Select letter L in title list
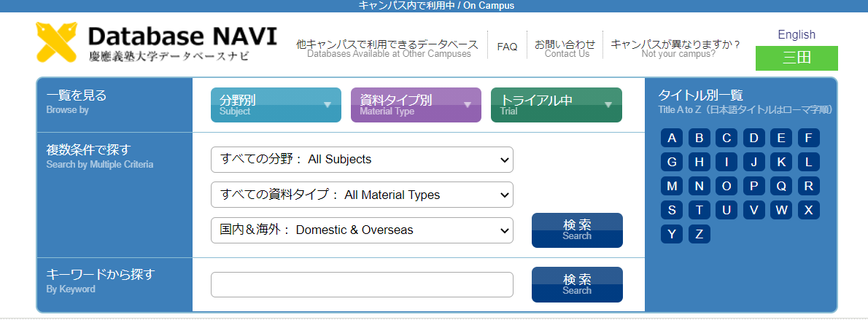Screen dimensions: 868x320 pyautogui.click(x=809, y=163)
